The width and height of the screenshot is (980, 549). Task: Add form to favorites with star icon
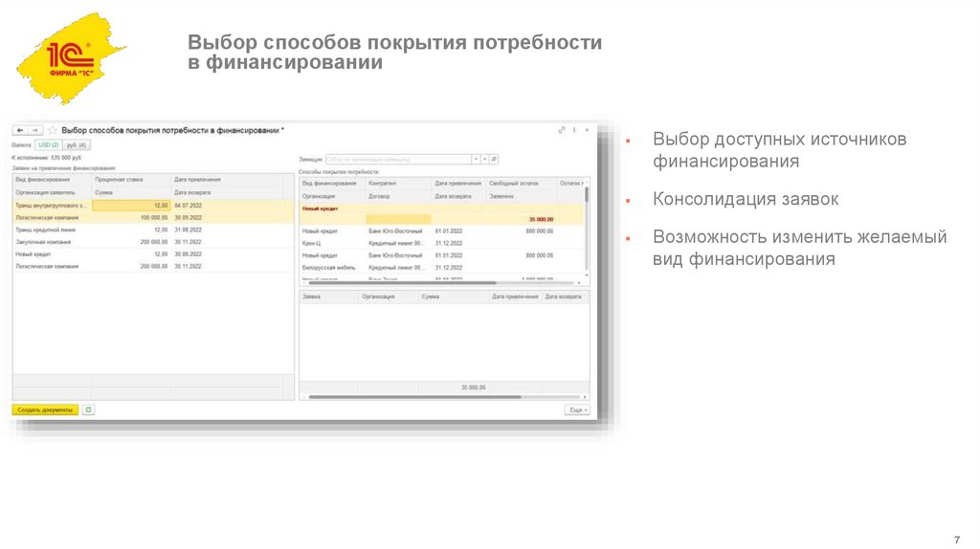point(53,130)
